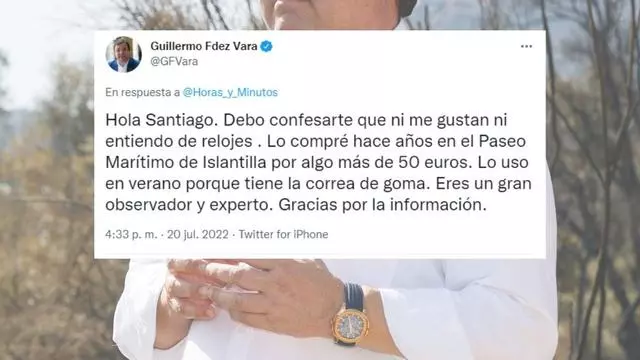The image size is (640, 360).
Task: Open the three-dot more options menu
Action: pyautogui.click(x=526, y=47)
